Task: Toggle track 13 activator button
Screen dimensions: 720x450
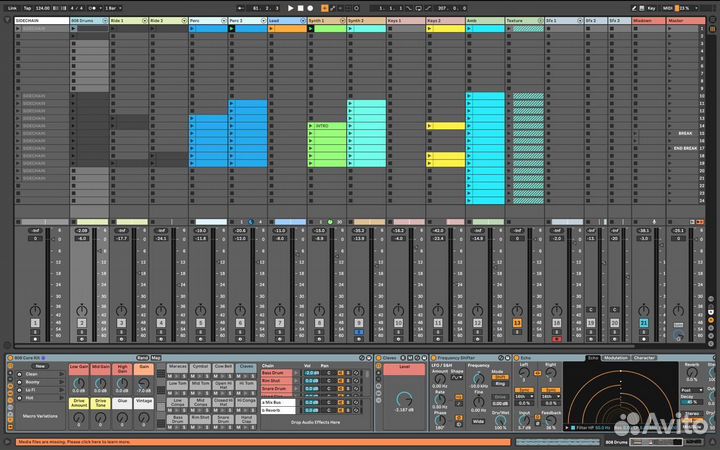Action: tap(517, 324)
